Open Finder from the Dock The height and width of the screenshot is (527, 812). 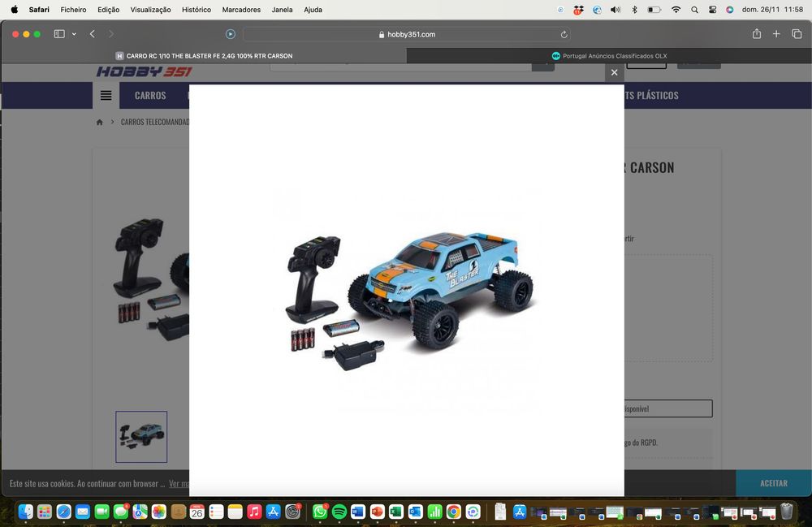pyautogui.click(x=25, y=512)
